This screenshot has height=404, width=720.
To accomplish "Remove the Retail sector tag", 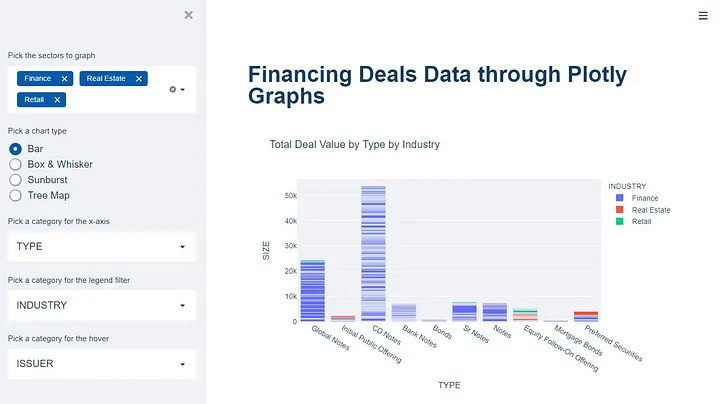I will (58, 99).
